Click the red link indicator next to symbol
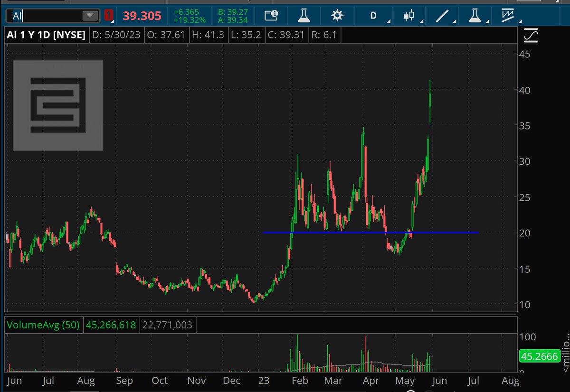 (110, 16)
